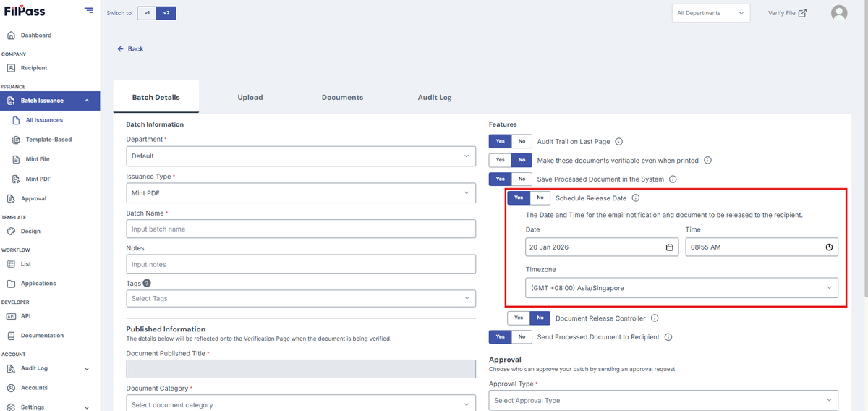The image size is (868, 411).
Task: Click the Notes input field
Action: click(x=301, y=264)
